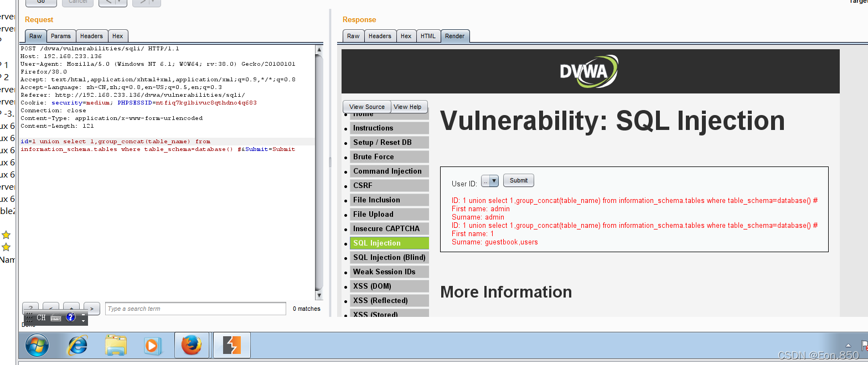Focus the 'Type a search term' field

click(x=195, y=309)
